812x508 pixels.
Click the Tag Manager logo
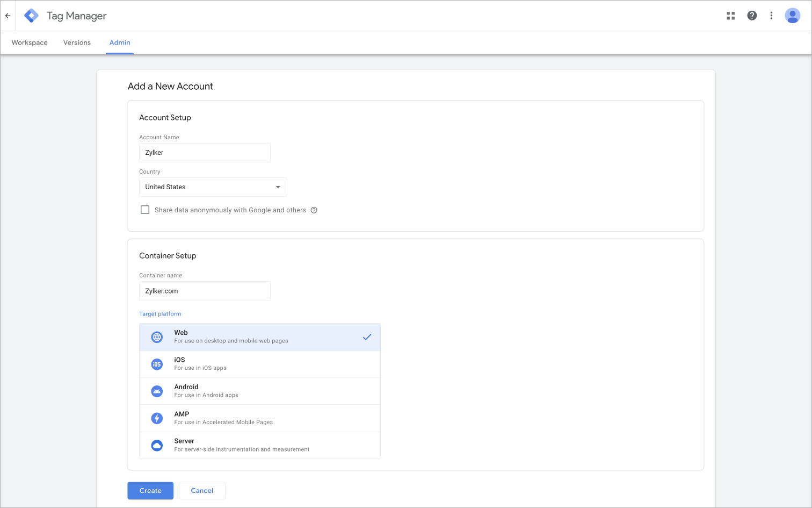tap(32, 16)
